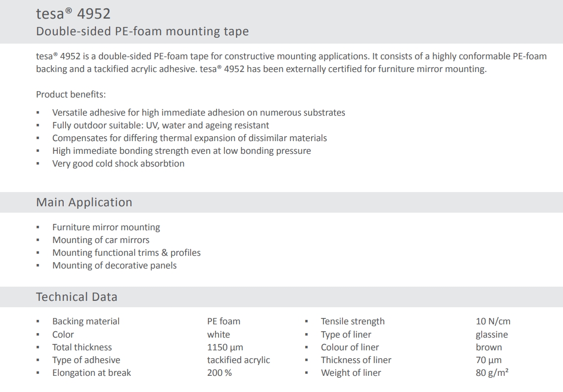The width and height of the screenshot is (563, 392).
Task: Click the "tackified acrylic" adhesive value
Action: pos(238,360)
